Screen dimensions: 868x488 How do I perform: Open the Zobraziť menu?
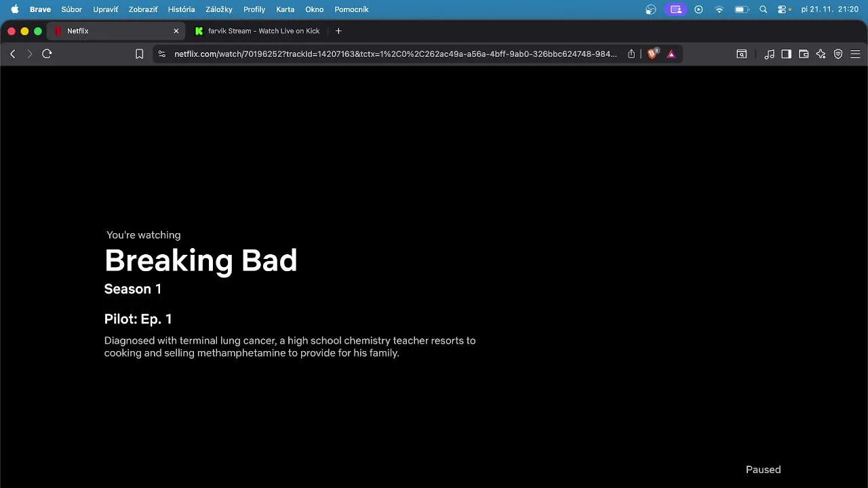[144, 9]
